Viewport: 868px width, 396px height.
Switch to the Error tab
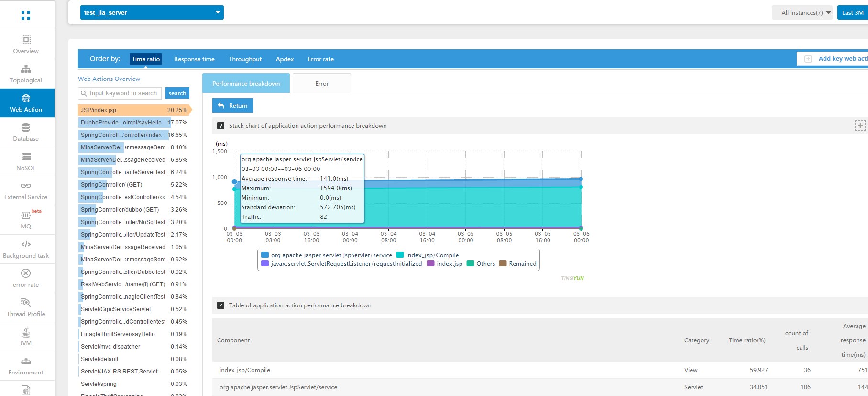tap(322, 84)
